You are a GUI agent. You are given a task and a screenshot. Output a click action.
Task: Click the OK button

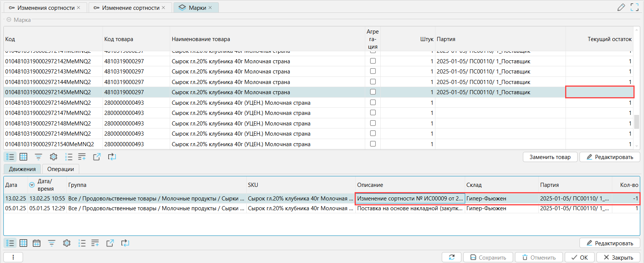579,257
